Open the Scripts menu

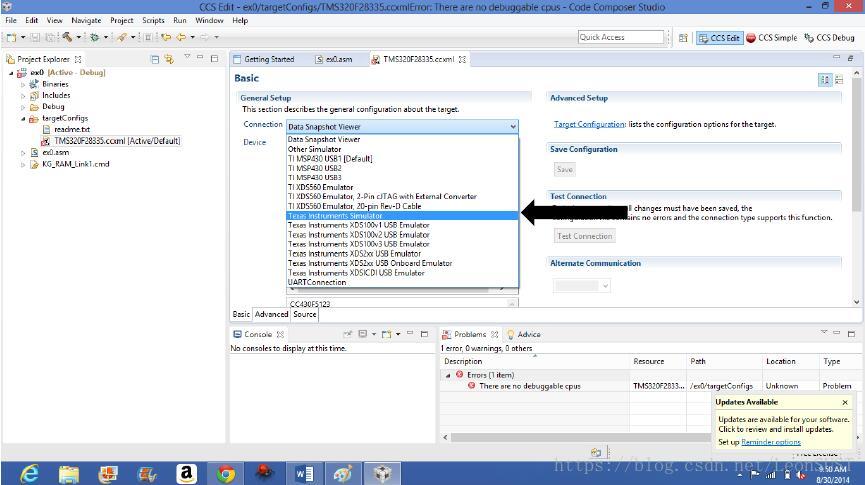pos(153,20)
